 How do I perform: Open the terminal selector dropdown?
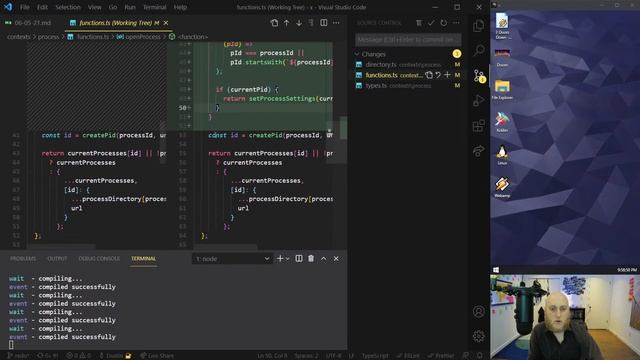pyautogui.click(x=232, y=258)
